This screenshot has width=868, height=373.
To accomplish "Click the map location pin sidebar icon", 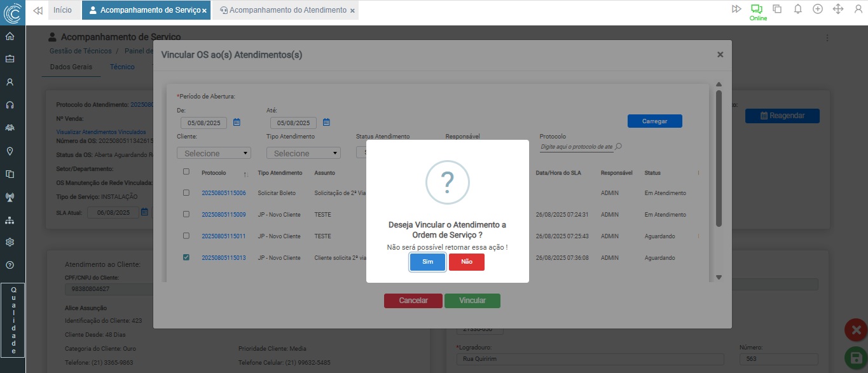I will pyautogui.click(x=10, y=151).
